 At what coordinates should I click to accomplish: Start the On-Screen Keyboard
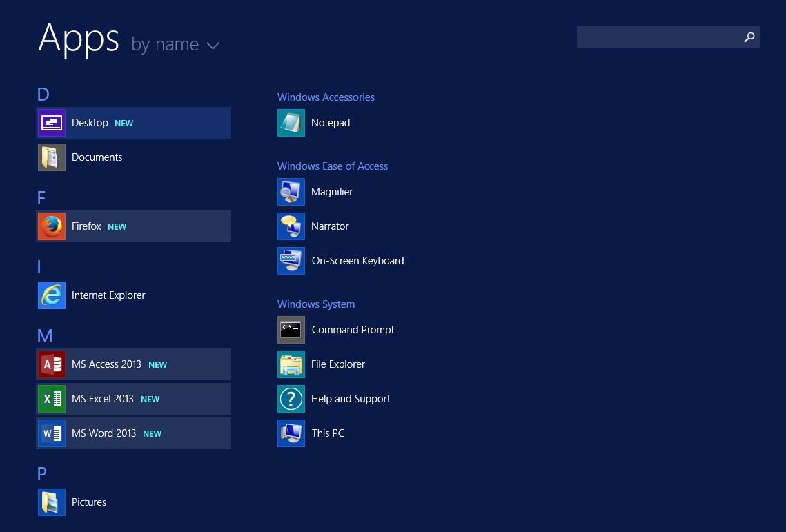(291, 261)
